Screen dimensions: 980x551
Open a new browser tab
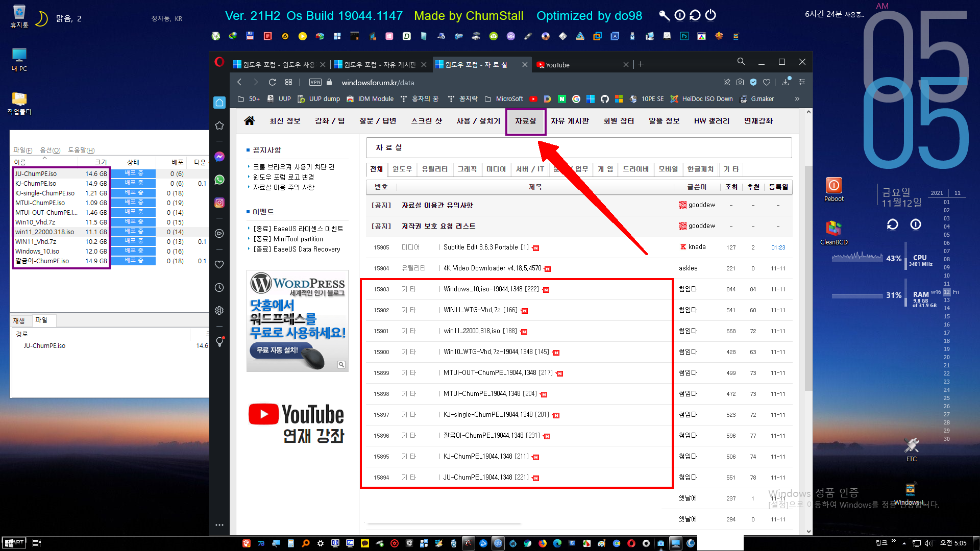641,64
